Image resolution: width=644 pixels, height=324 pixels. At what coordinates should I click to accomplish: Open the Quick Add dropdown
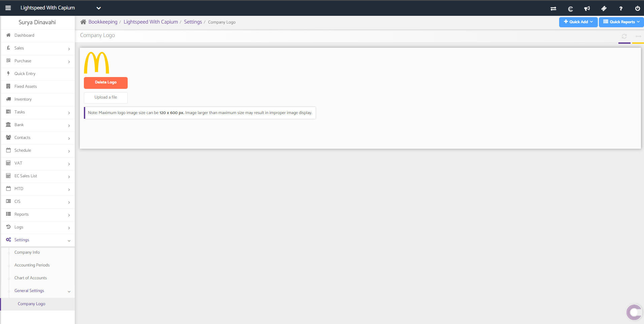[x=578, y=22]
